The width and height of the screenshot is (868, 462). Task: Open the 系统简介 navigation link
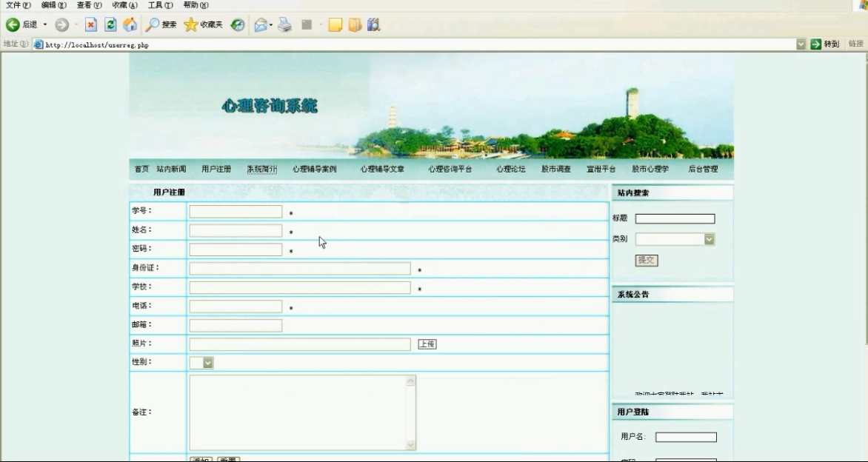tap(262, 169)
